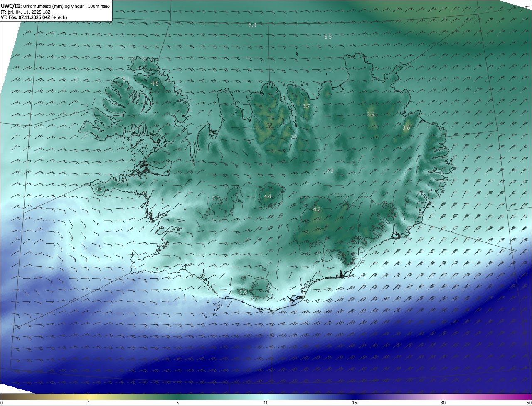This screenshot has width=532, height=406.
Task: Click the value label 3.6 on the map
Action: [406, 128]
